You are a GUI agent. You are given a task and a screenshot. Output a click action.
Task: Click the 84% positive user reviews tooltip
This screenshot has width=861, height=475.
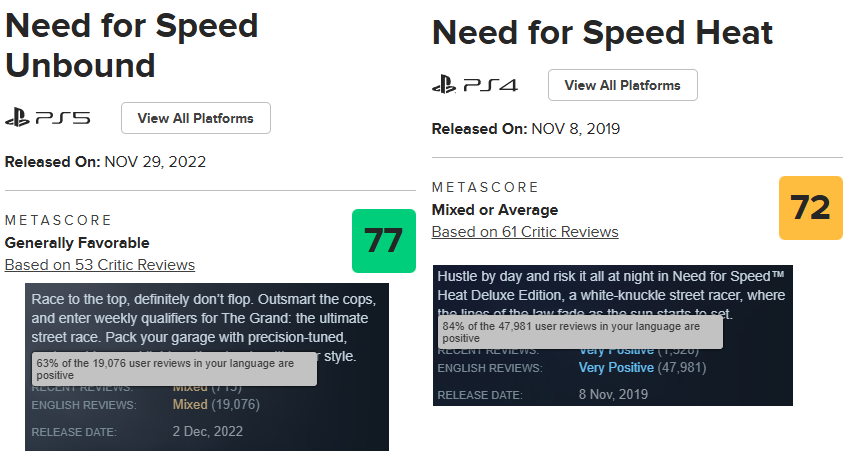579,332
